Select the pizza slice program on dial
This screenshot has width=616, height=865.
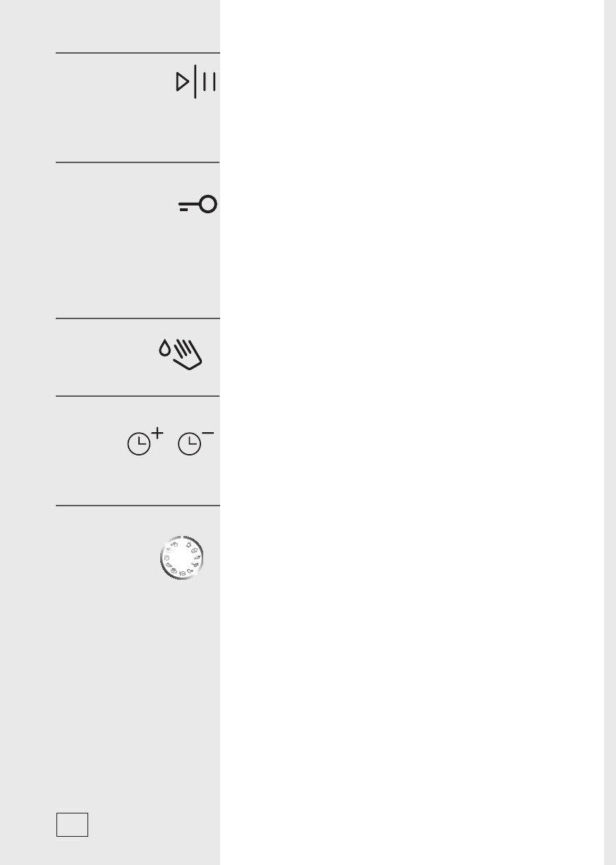[169, 565]
